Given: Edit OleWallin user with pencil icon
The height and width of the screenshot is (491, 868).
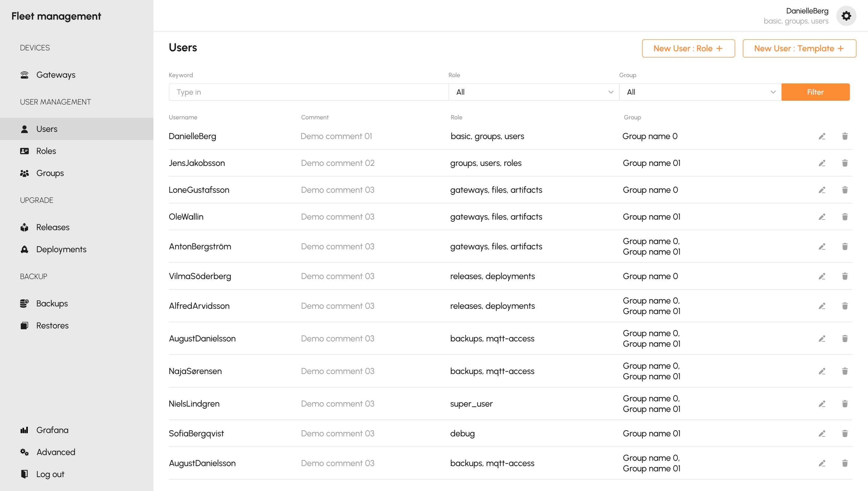Looking at the screenshot, I should point(822,217).
